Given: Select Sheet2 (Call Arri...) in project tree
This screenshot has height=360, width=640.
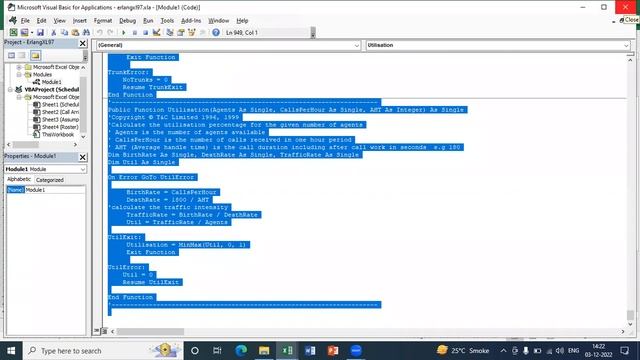Looking at the screenshot, I should 60,112.
